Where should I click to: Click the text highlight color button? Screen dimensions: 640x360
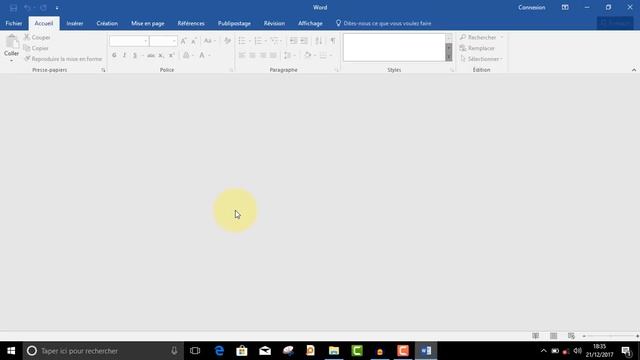pos(186,55)
